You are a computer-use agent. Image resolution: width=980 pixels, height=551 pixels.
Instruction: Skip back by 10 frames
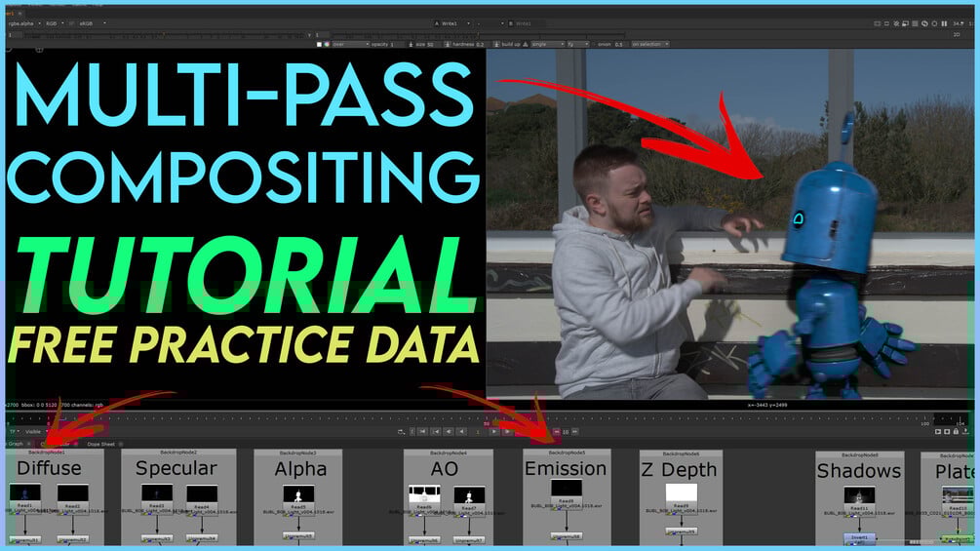click(x=556, y=432)
